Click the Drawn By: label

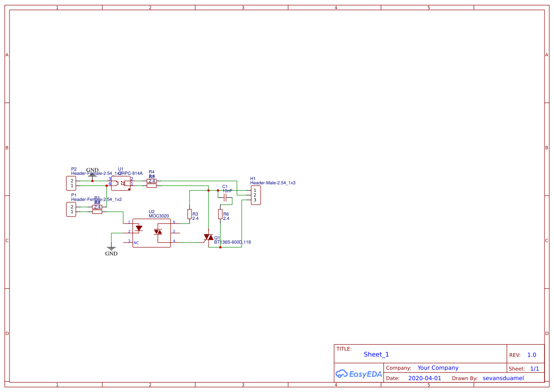464,378
